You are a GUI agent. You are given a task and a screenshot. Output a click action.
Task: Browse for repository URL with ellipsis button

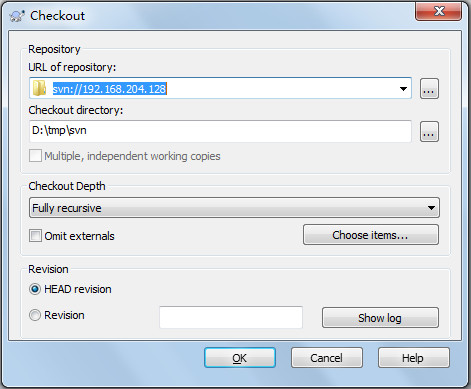(429, 89)
